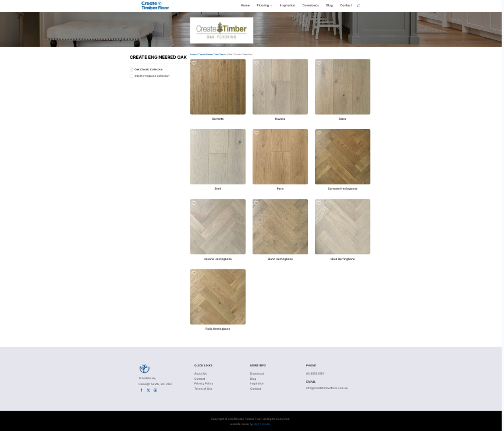Go to Home in the navigation bar
This screenshot has width=504, height=431.
pyautogui.click(x=245, y=5)
